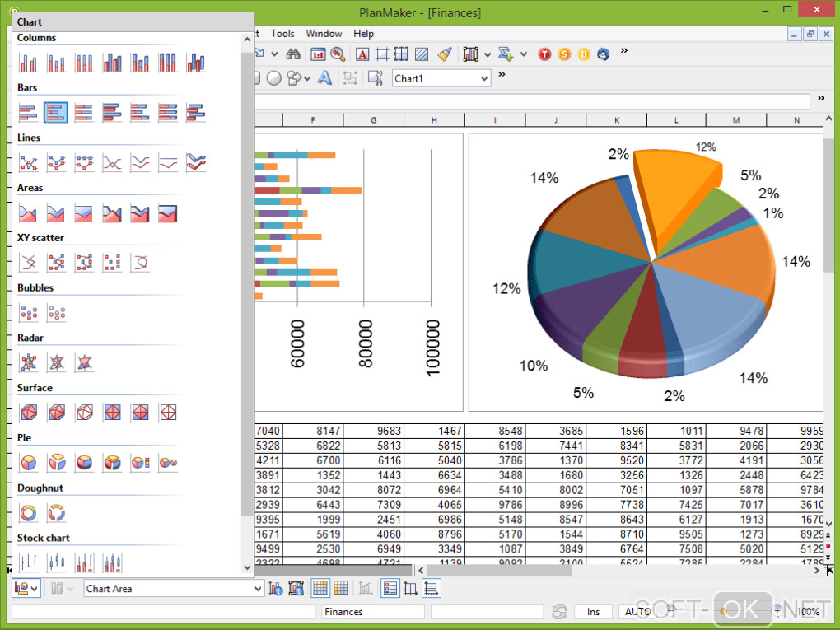
Task: Toggle the AUTO calculation mode indicator
Action: (637, 612)
